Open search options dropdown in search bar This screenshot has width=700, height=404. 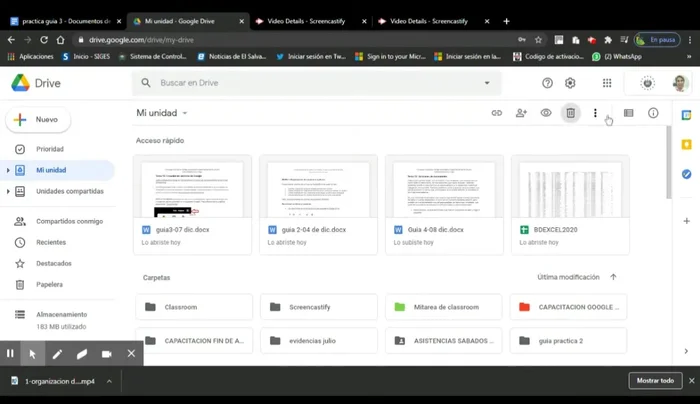[x=487, y=83]
